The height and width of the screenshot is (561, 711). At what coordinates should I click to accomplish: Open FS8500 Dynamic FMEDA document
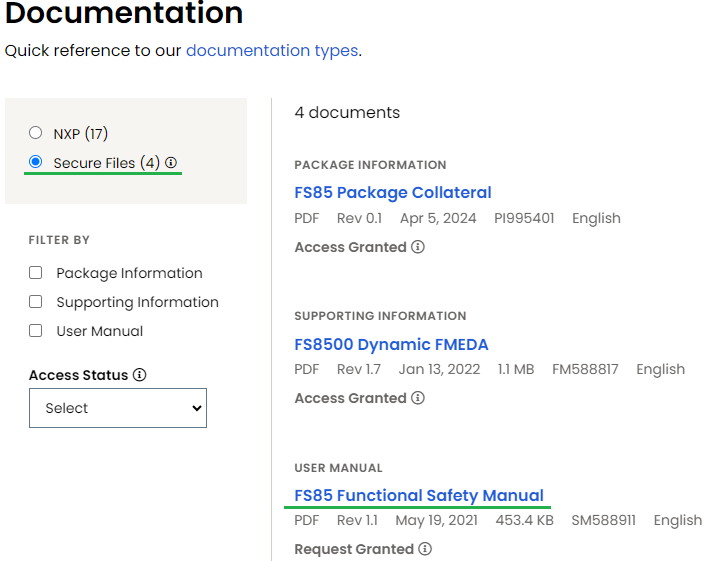coord(391,345)
